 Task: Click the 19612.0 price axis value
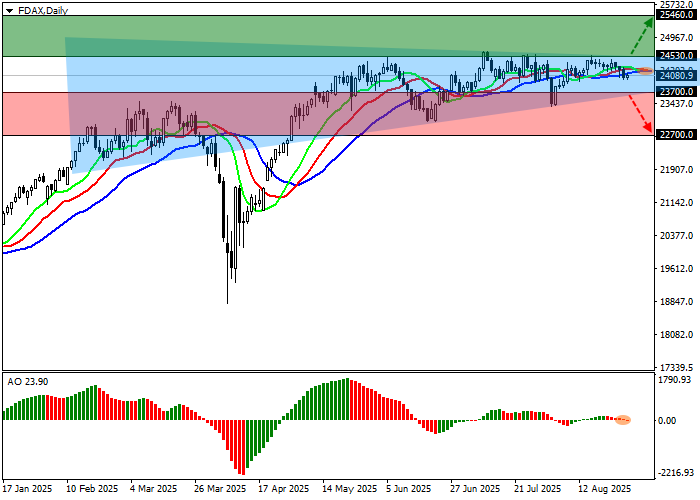pos(676,268)
